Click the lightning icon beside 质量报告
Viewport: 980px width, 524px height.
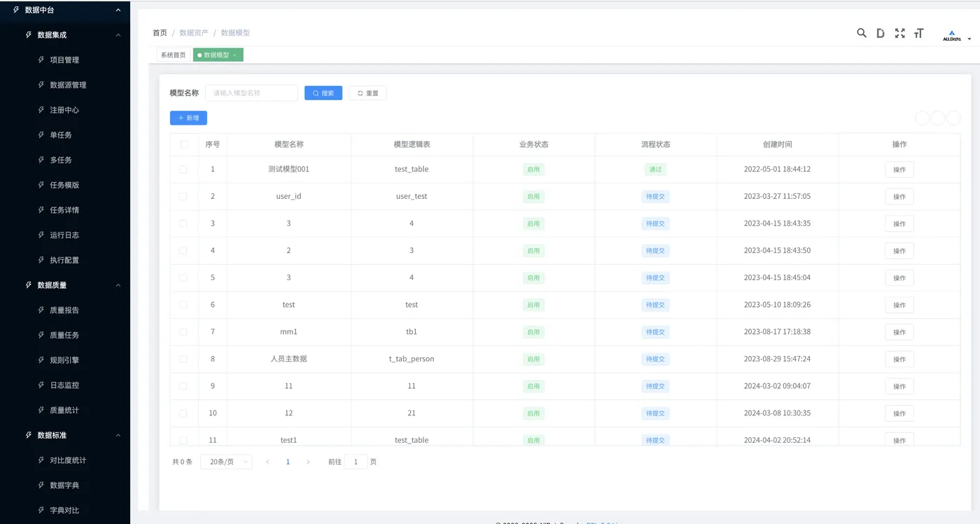pos(41,310)
